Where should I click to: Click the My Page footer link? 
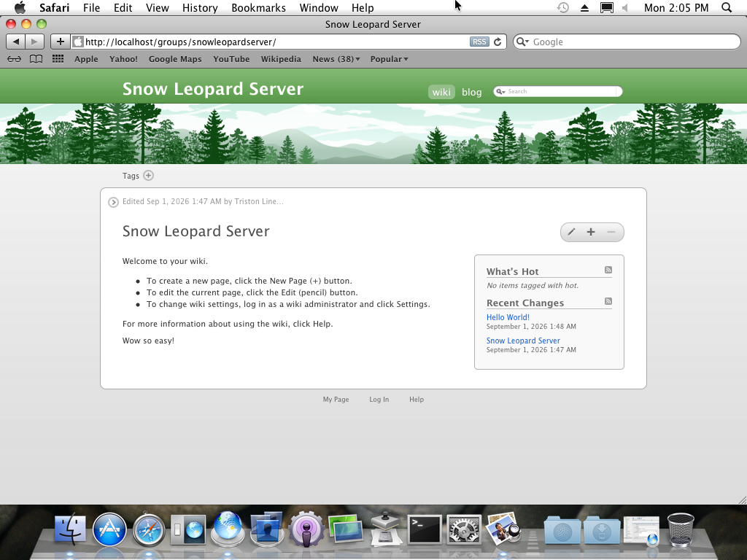[x=336, y=400]
